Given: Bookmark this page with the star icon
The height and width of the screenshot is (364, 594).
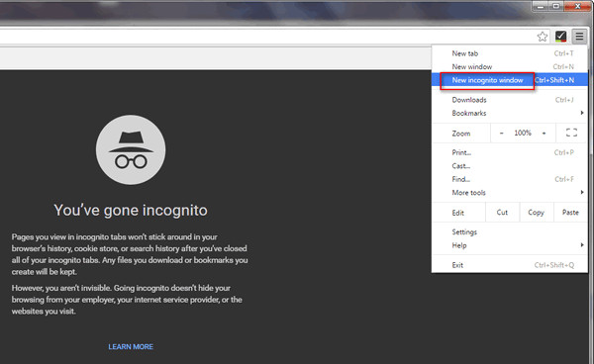Looking at the screenshot, I should coord(543,37).
